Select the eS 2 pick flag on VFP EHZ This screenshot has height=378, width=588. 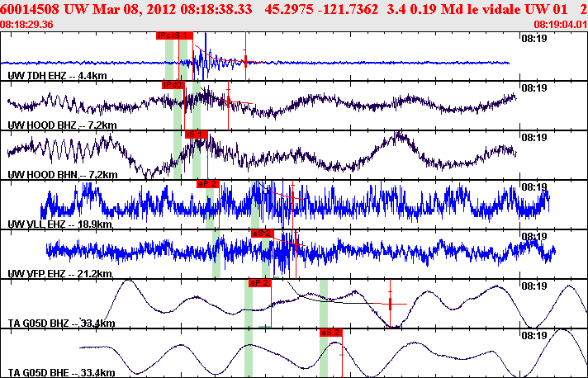click(263, 234)
